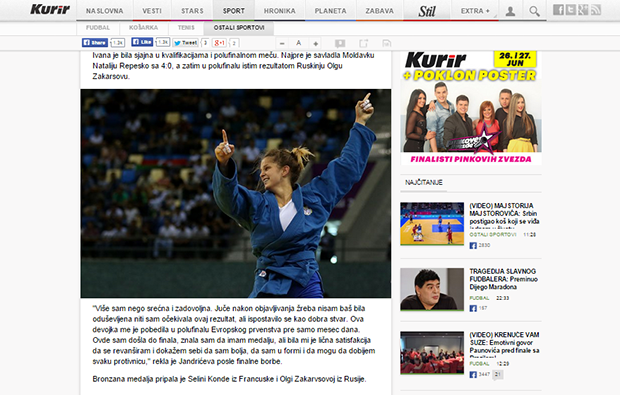Click the Kurir poster advertisement banner

[471, 108]
